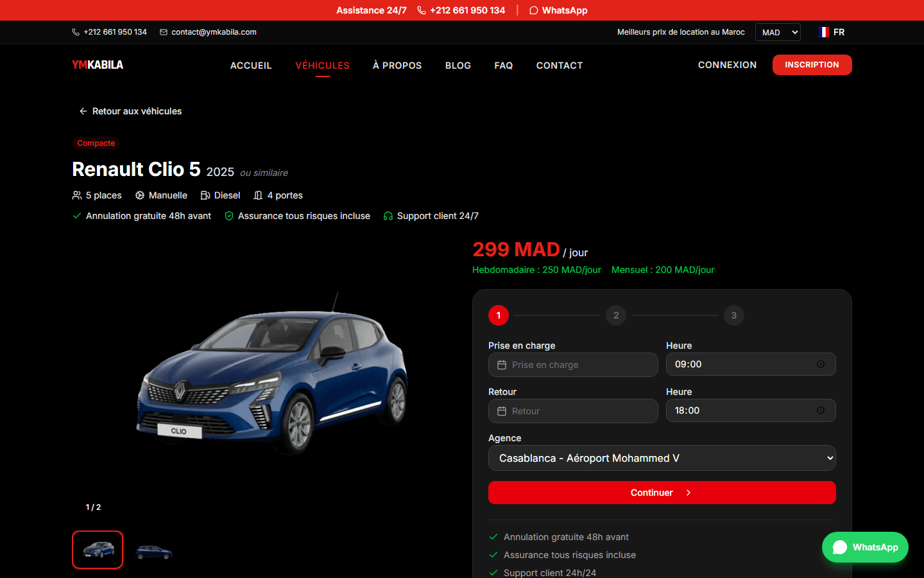Click Retour aux véhicules link
Viewport: 924px width, 578px height.
coord(130,111)
